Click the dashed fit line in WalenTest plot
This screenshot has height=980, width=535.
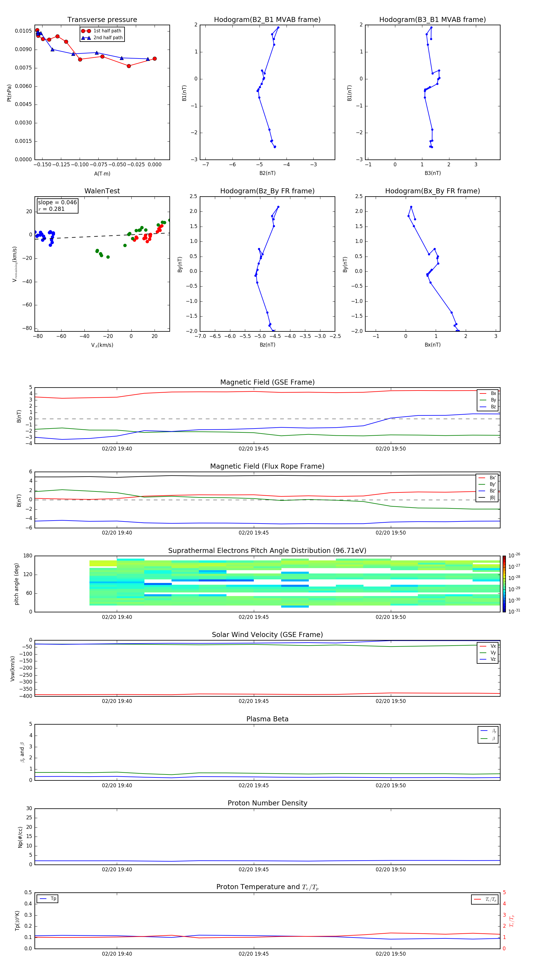102,236
